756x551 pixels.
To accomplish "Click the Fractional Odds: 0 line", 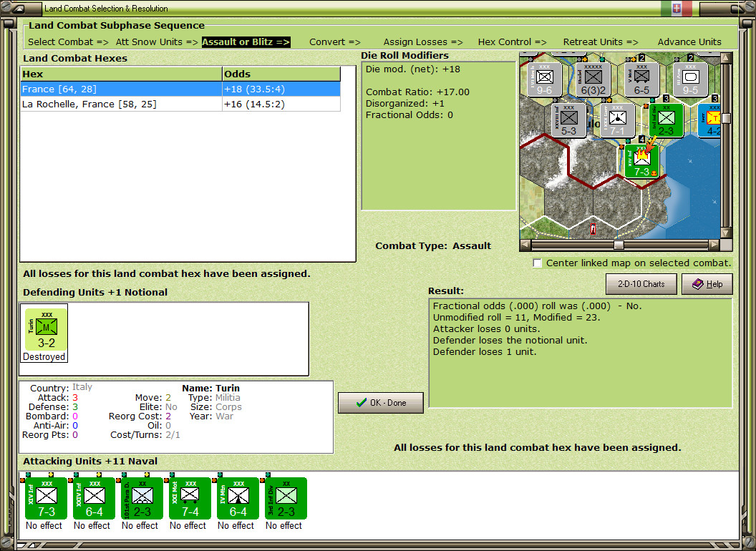I will [409, 115].
